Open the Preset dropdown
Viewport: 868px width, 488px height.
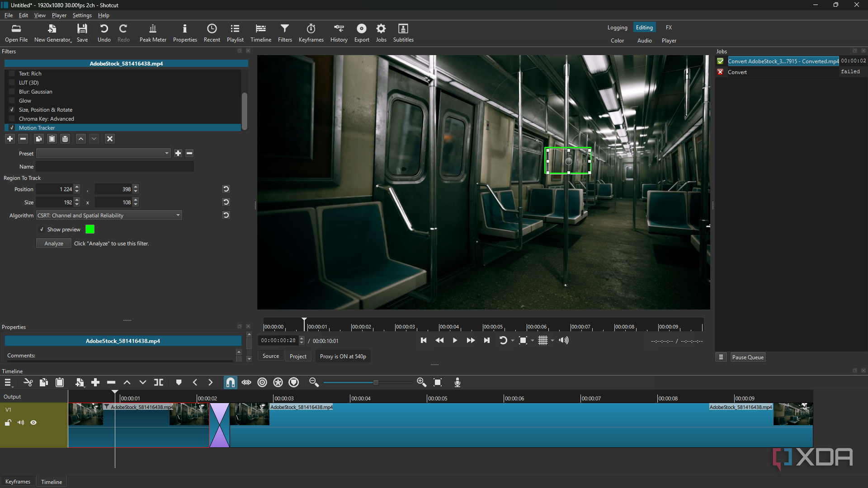pyautogui.click(x=104, y=153)
